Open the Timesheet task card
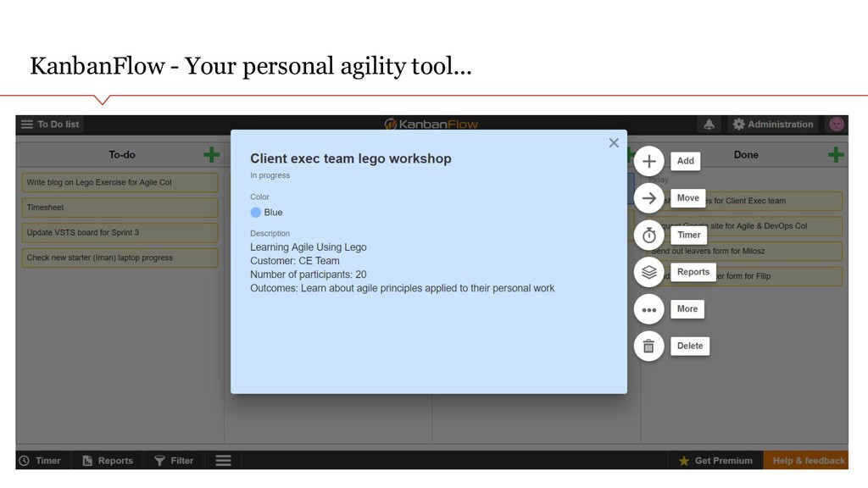 click(120, 208)
